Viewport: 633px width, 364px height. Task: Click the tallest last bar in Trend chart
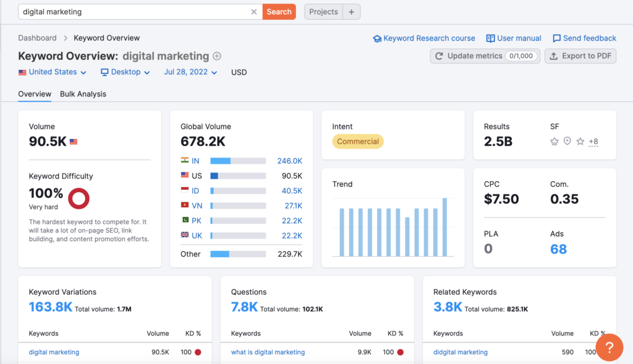pos(444,227)
